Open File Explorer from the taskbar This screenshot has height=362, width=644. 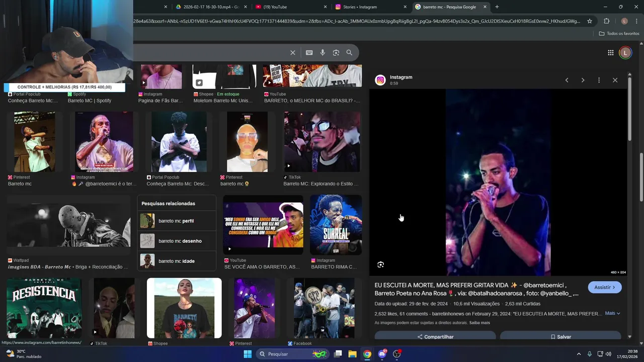click(352, 354)
